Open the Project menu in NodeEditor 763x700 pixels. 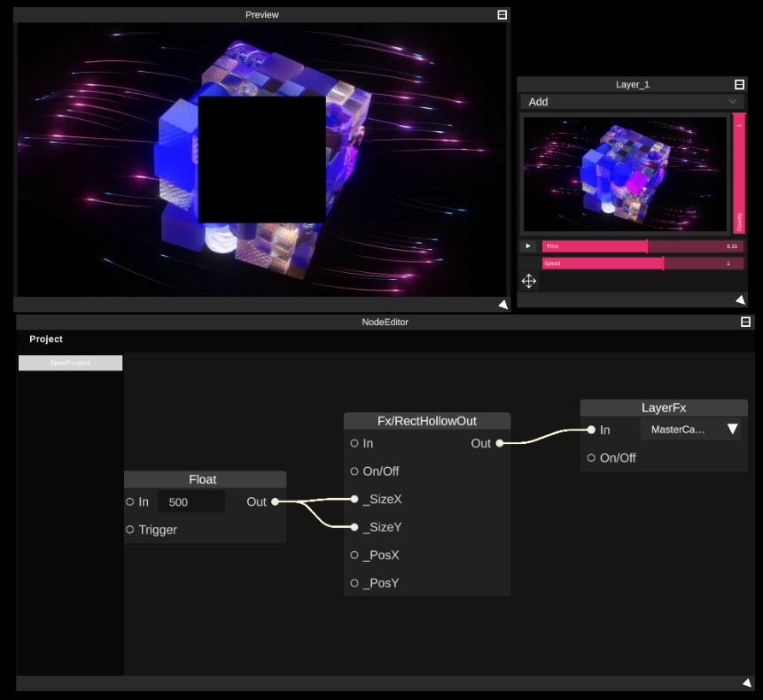(45, 338)
